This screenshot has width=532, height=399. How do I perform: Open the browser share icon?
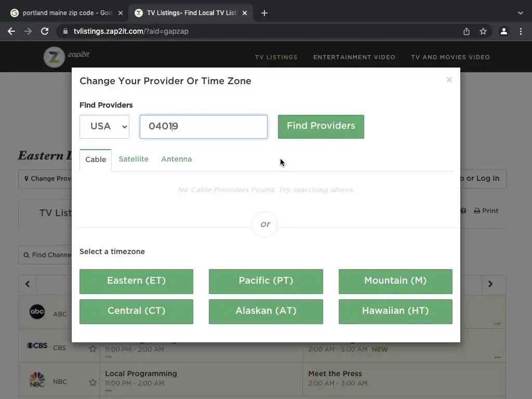(x=467, y=31)
